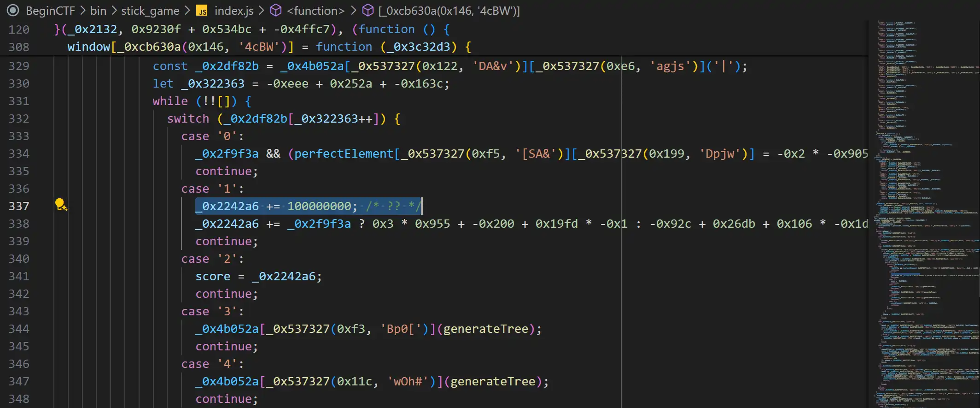Screen dimensions: 980x408
Task: Expand the bin breadcrumb segment
Action: click(x=98, y=11)
